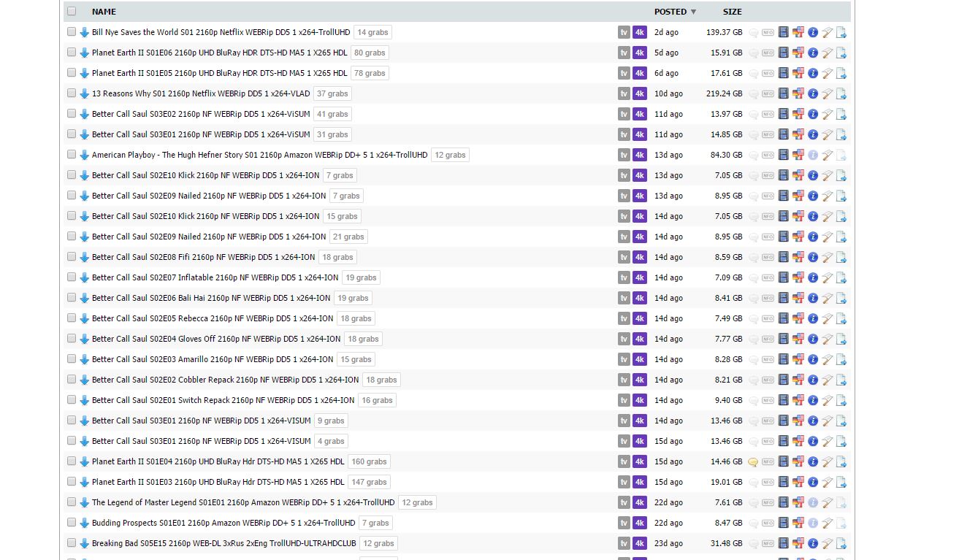
Task: Click page-arrow icon for Better Call Saul Amarillo
Action: coord(841,359)
